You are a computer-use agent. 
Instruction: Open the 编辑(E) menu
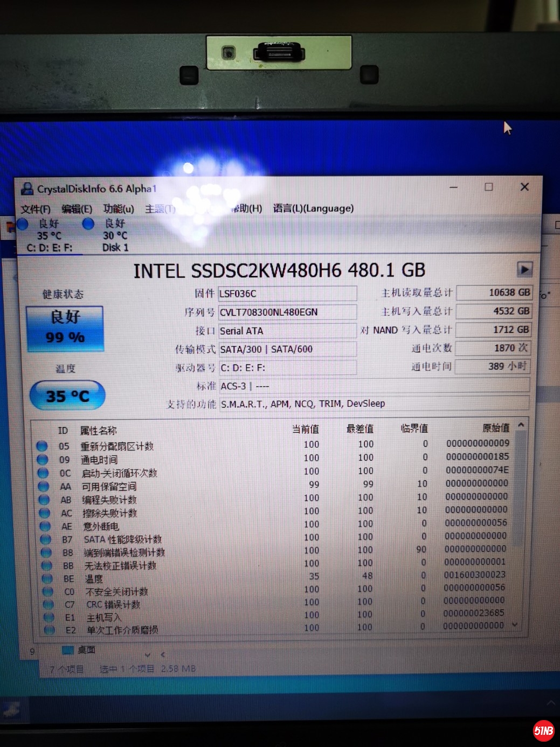tap(77, 209)
